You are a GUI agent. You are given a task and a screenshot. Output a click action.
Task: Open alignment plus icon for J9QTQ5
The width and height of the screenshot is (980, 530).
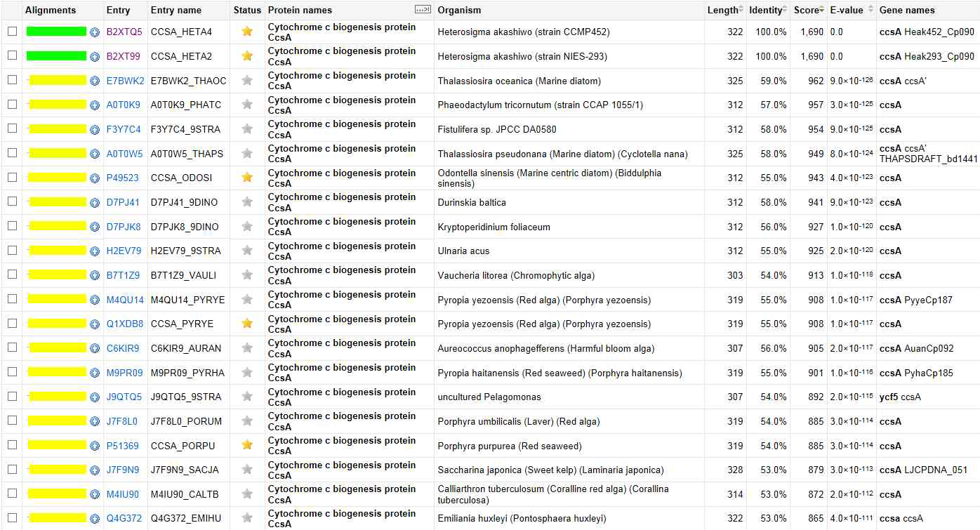click(x=95, y=397)
